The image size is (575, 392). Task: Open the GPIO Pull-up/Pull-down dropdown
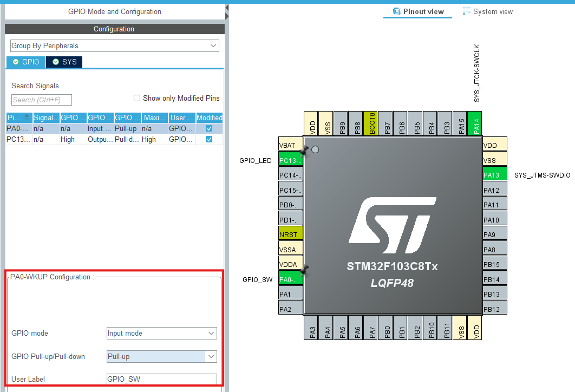[x=162, y=356]
